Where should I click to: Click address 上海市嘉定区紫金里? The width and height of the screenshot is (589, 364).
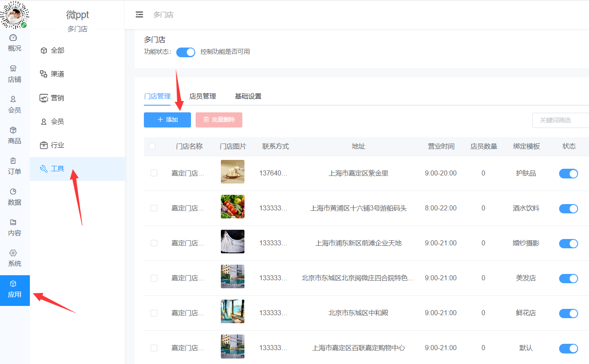tap(358, 173)
